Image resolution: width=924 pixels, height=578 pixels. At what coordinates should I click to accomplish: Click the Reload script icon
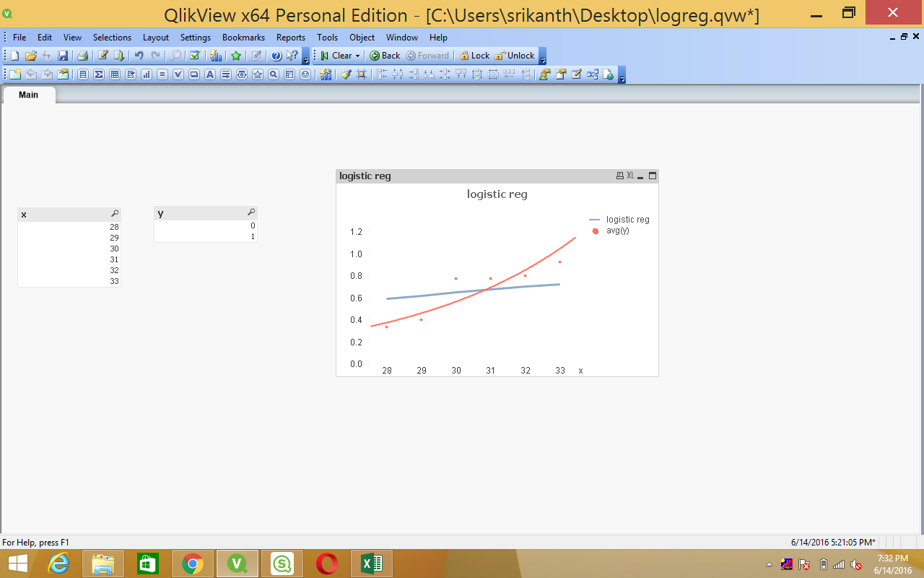(x=119, y=56)
